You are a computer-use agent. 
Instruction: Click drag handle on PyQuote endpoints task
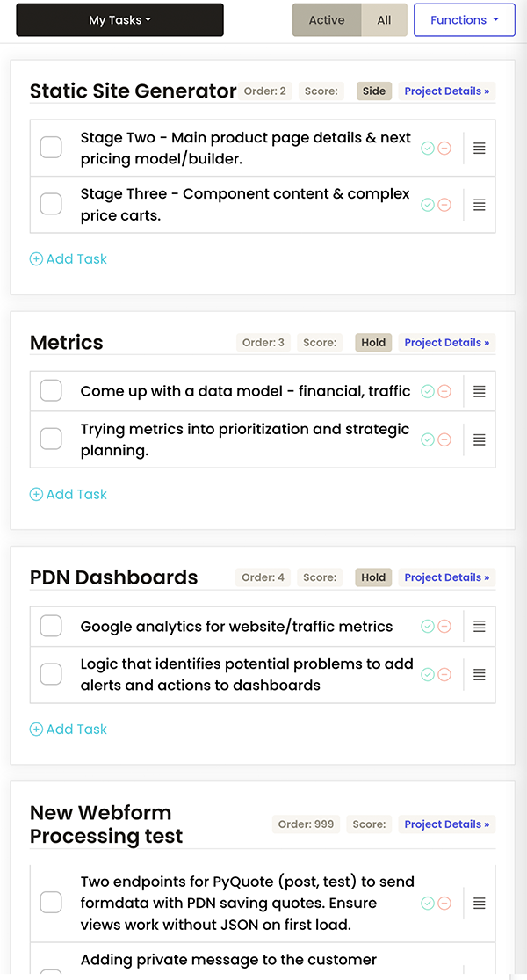(480, 903)
